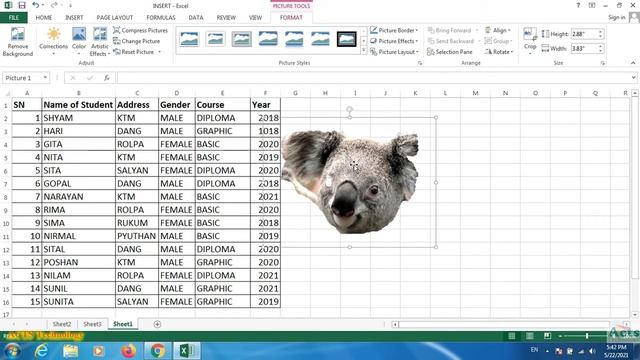Adjust the zoom slider
This screenshot has height=360, width=640.
click(587, 336)
